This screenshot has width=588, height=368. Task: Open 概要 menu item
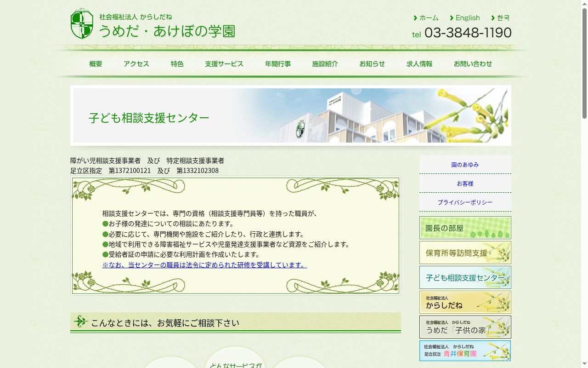pos(96,64)
